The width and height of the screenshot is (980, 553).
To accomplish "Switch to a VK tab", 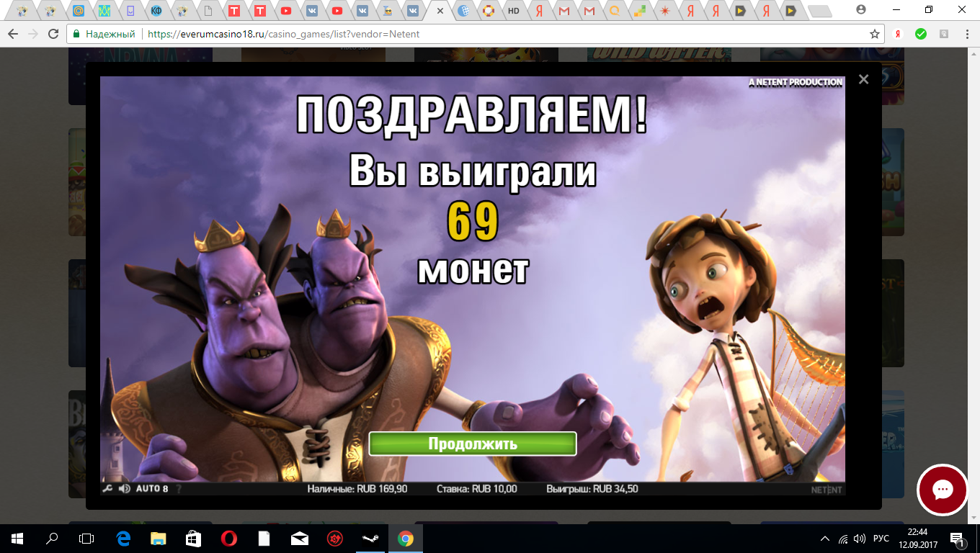I will [x=311, y=11].
